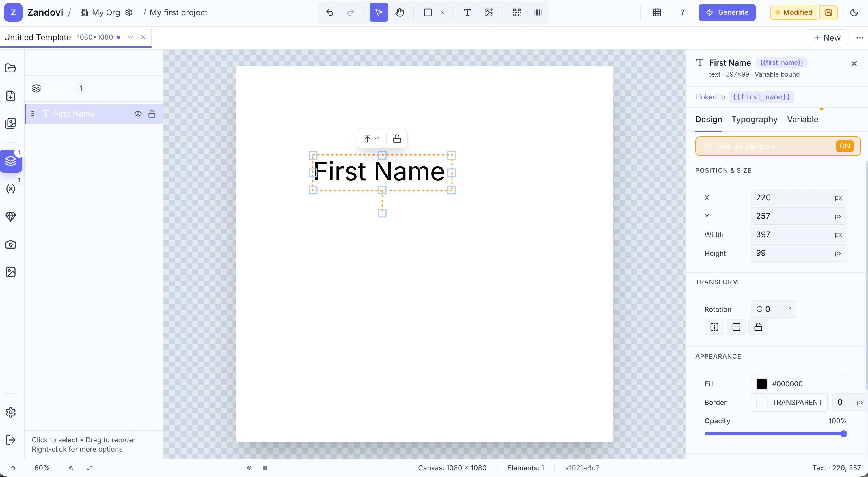The height and width of the screenshot is (477, 868).
Task: Open My Org settings gear
Action: click(129, 12)
